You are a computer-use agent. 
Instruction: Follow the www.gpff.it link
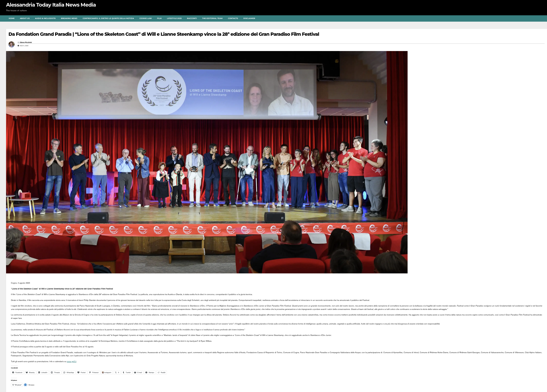(71, 362)
